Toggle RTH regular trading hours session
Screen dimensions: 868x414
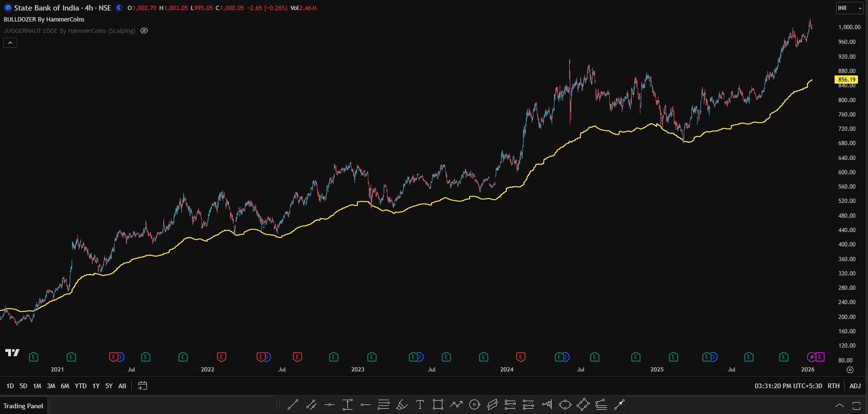point(833,386)
